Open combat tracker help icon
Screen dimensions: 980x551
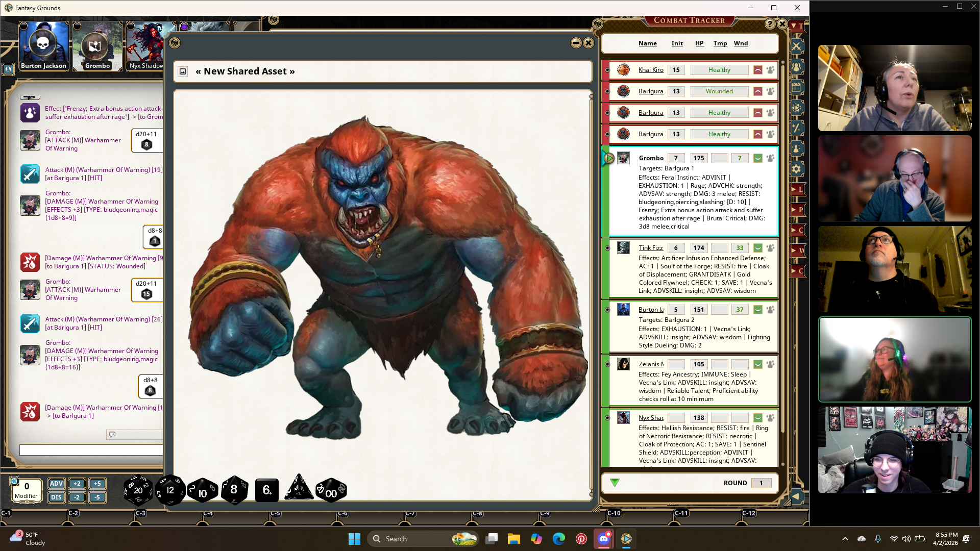pyautogui.click(x=770, y=24)
